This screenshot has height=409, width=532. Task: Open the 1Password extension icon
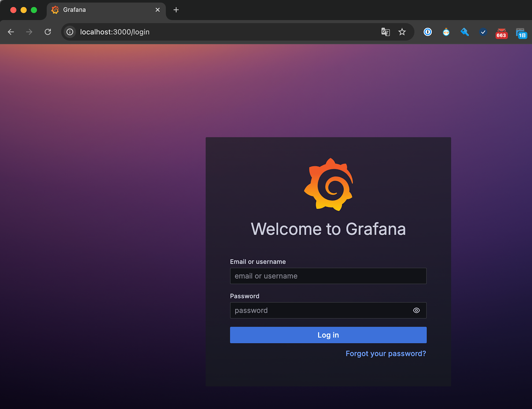point(428,32)
